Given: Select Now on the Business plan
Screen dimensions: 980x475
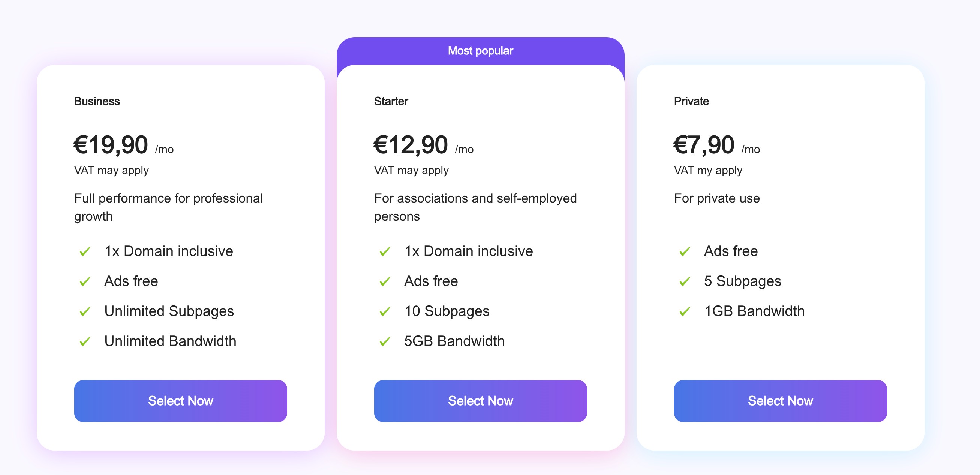Looking at the screenshot, I should tap(180, 400).
